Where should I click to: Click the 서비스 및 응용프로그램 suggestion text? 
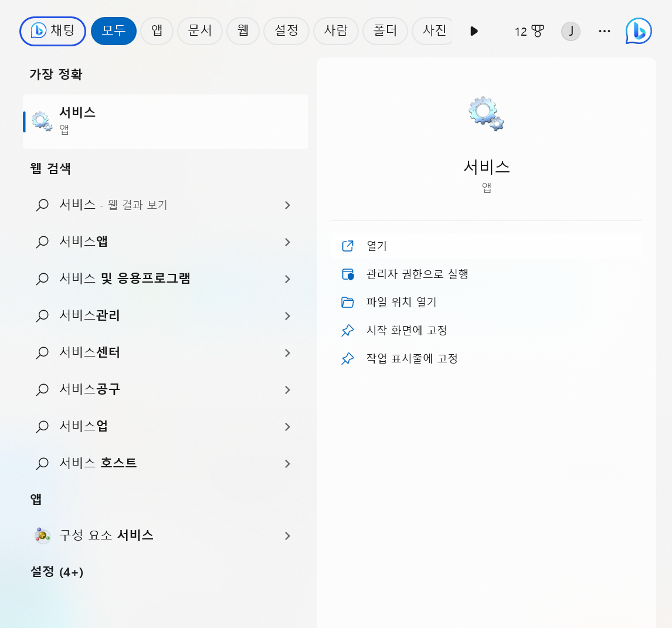coord(125,279)
